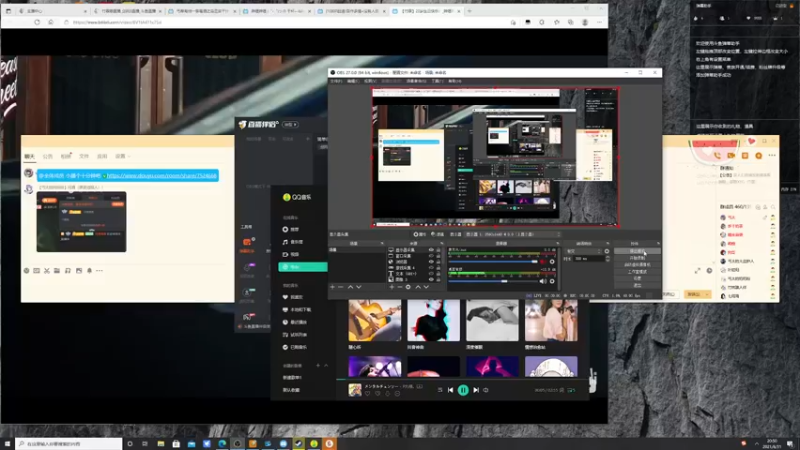Move selected OBS source down
This screenshot has width=800, height=450.
pos(426,287)
